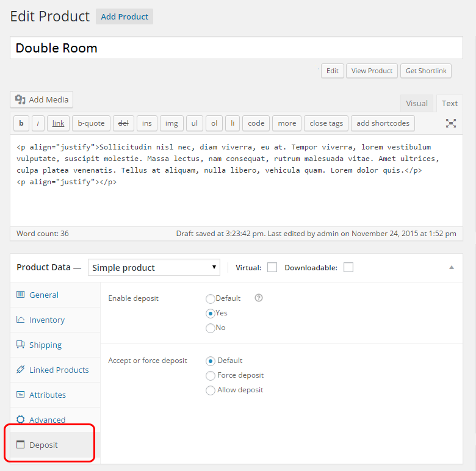Open the Simple product type dropdown
The height and width of the screenshot is (471, 476).
click(154, 267)
